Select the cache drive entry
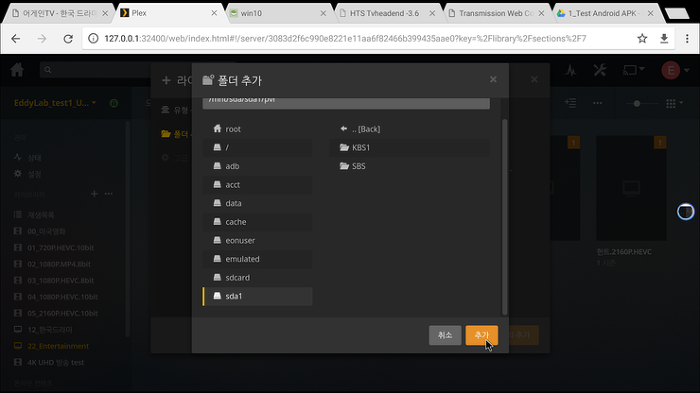 [x=258, y=222]
